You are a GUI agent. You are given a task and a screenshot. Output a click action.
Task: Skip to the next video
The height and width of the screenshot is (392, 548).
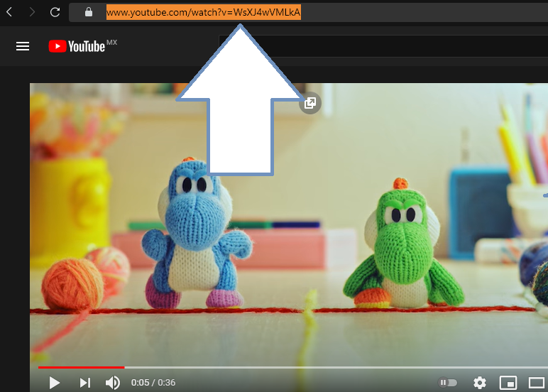[x=85, y=383]
